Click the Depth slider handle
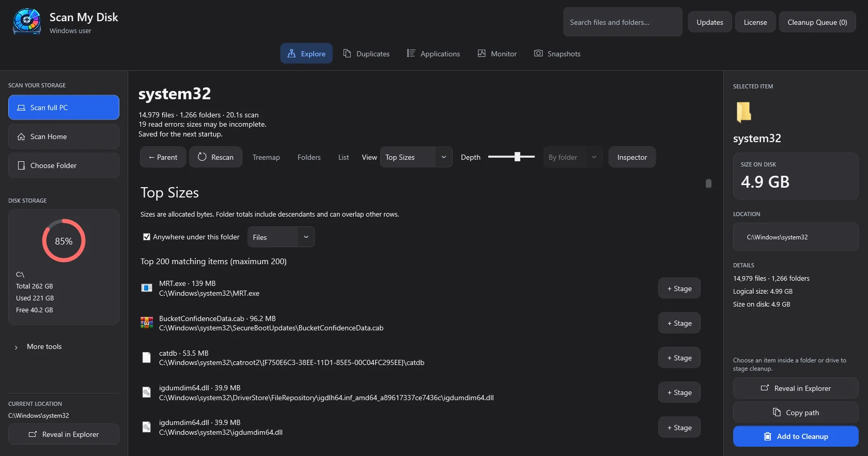The width and height of the screenshot is (868, 456). click(x=517, y=157)
